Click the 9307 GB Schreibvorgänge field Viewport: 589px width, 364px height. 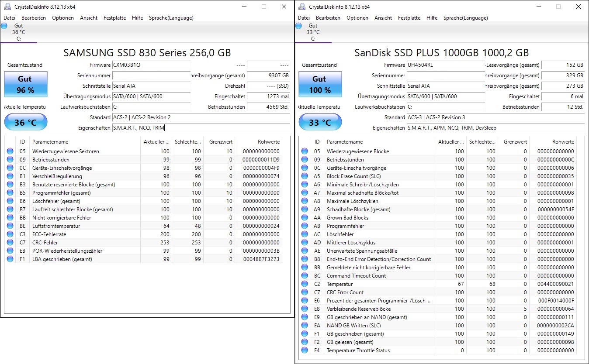coord(268,76)
